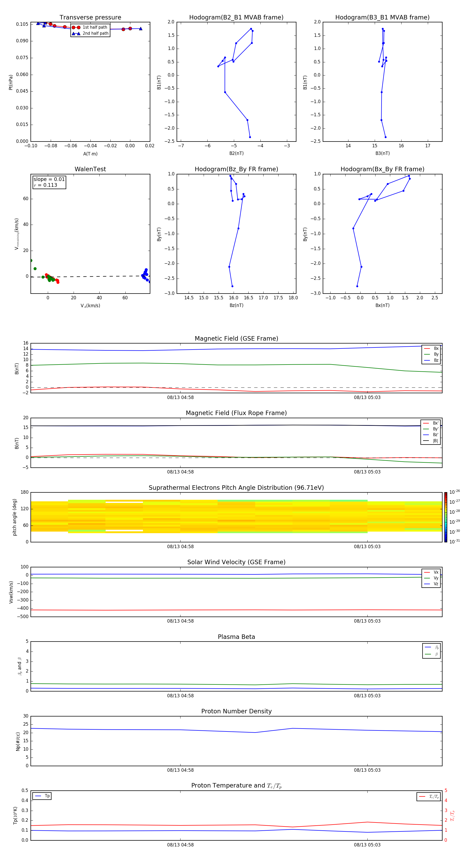Click the 'A(T·m)' x-axis label
Screen dimensions: 473x868
coord(90,154)
